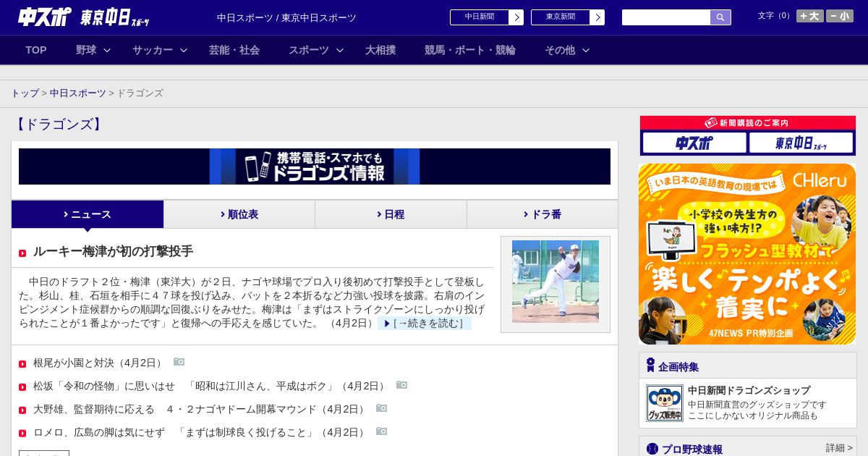Expand the その他 navigation dropdown

[567, 50]
